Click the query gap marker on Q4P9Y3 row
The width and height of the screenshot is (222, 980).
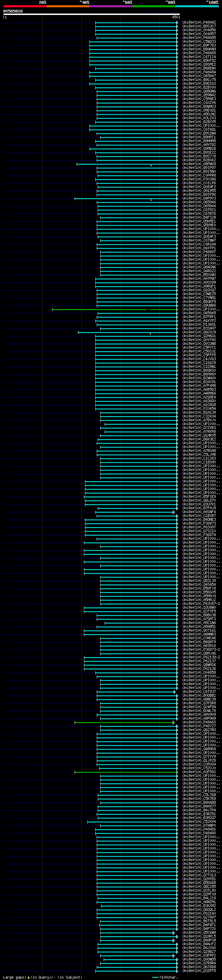pyautogui.click(x=151, y=200)
